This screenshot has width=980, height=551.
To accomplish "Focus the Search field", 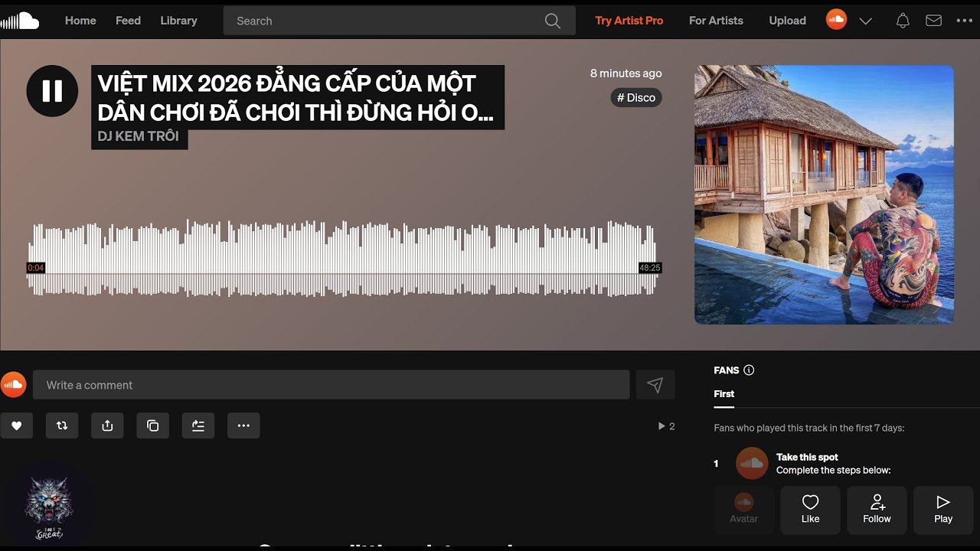I will (x=399, y=21).
